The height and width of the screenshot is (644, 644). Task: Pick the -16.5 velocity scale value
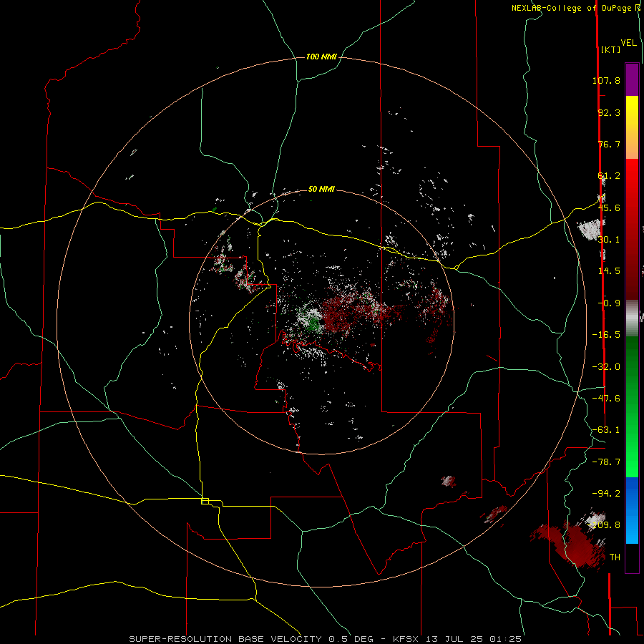(606, 335)
